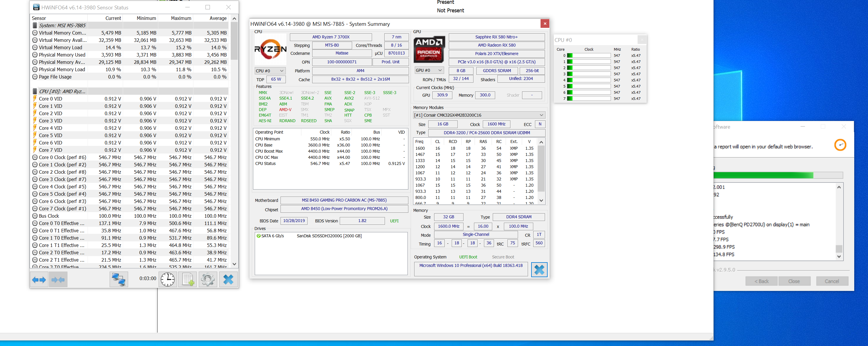Collapse the Physical Memory Used sensor entry

pyautogui.click(x=35, y=54)
